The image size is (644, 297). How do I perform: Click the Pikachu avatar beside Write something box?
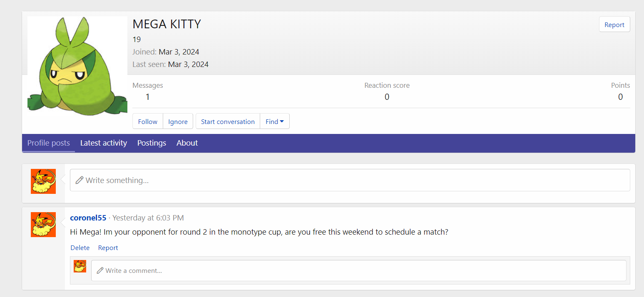pyautogui.click(x=43, y=181)
